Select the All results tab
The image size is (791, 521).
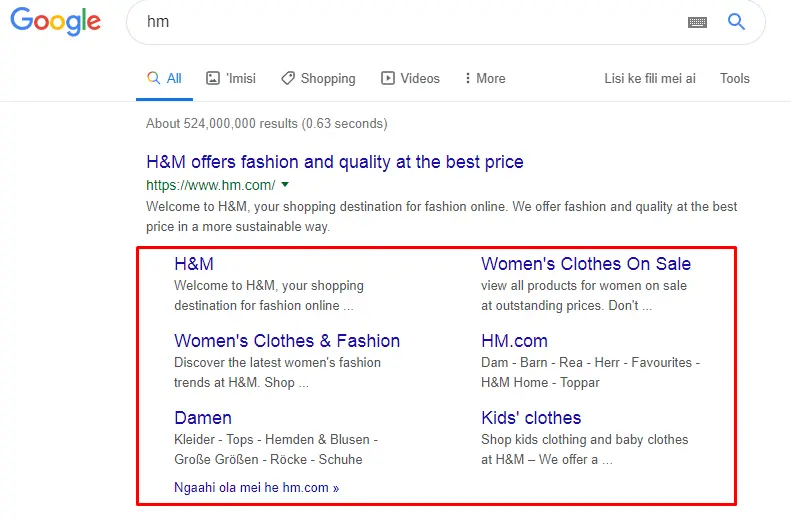164,79
